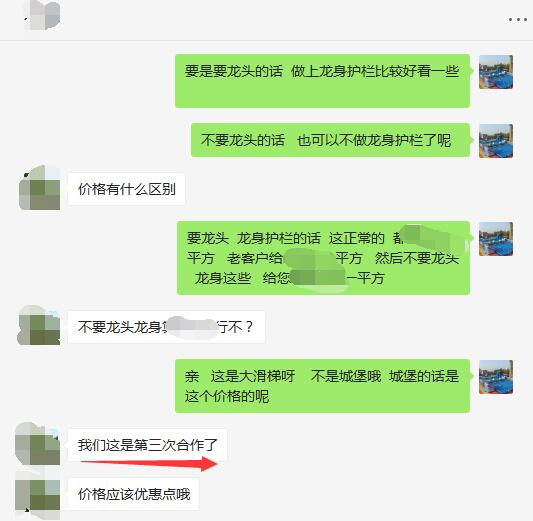Select the white bubble '不要龙头龙身…行不？'
The width and height of the screenshot is (533, 521).
166,327
